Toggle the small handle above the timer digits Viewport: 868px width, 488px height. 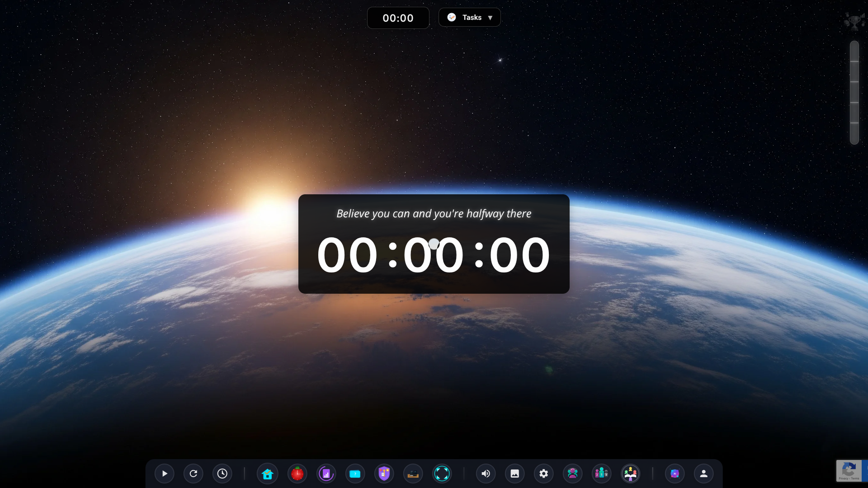point(434,244)
